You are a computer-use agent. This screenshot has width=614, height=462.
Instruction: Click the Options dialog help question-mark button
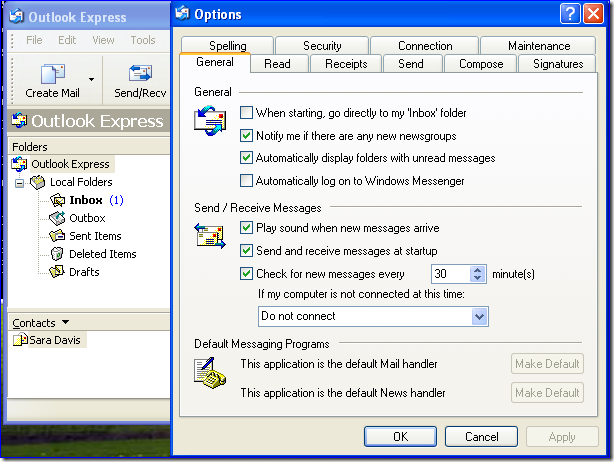point(570,14)
